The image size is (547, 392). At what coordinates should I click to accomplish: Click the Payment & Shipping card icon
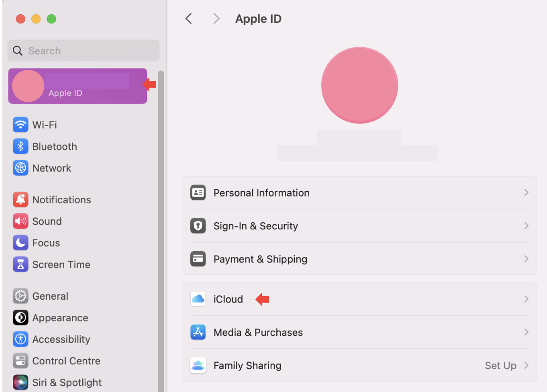(198, 259)
